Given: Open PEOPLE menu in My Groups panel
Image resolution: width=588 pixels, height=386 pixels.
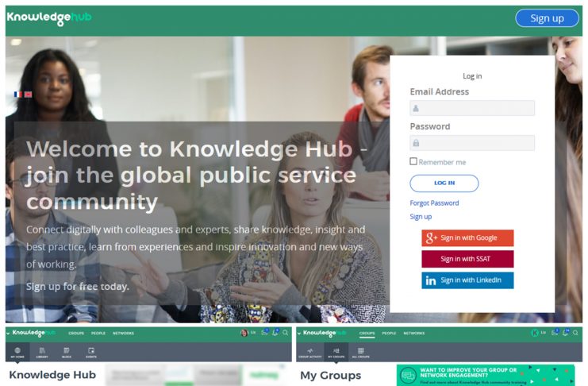Looking at the screenshot, I should pos(389,334).
